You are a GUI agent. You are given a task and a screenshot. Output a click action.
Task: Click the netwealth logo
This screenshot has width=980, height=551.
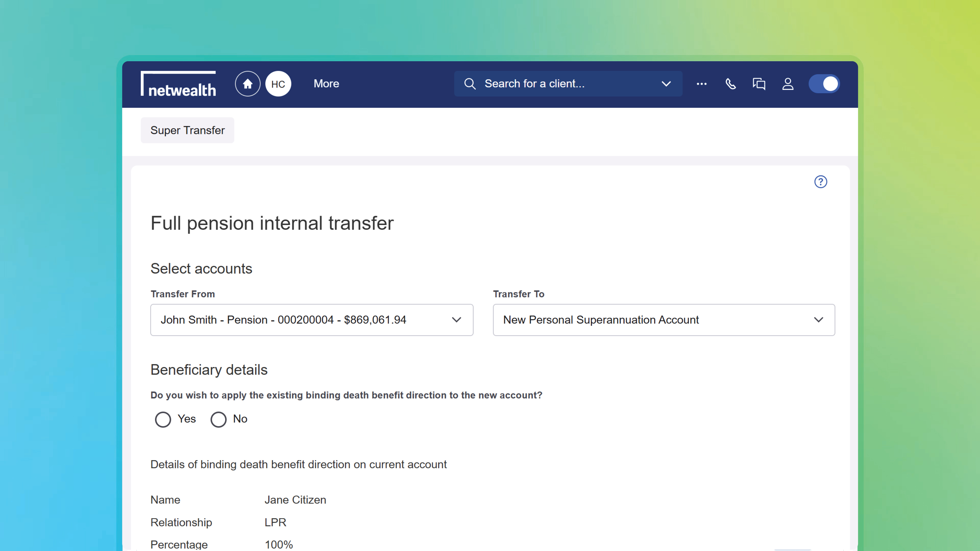178,84
